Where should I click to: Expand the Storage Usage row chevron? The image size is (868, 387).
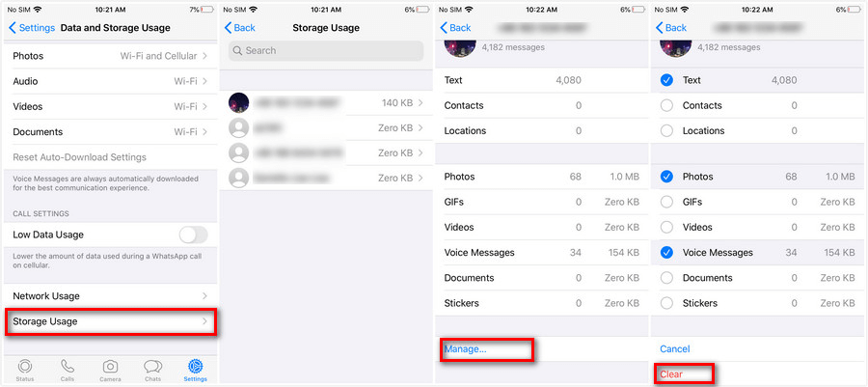(x=204, y=321)
